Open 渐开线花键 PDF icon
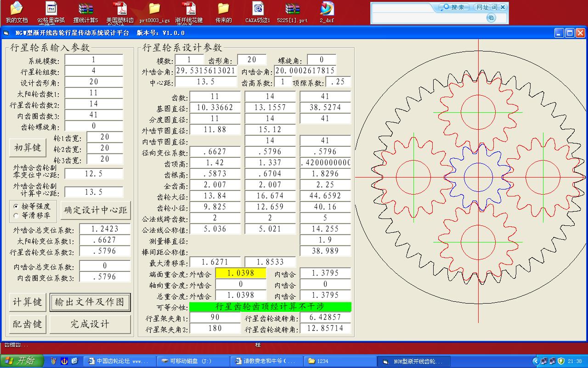Screen dimensions: 588x368 click(x=188, y=12)
